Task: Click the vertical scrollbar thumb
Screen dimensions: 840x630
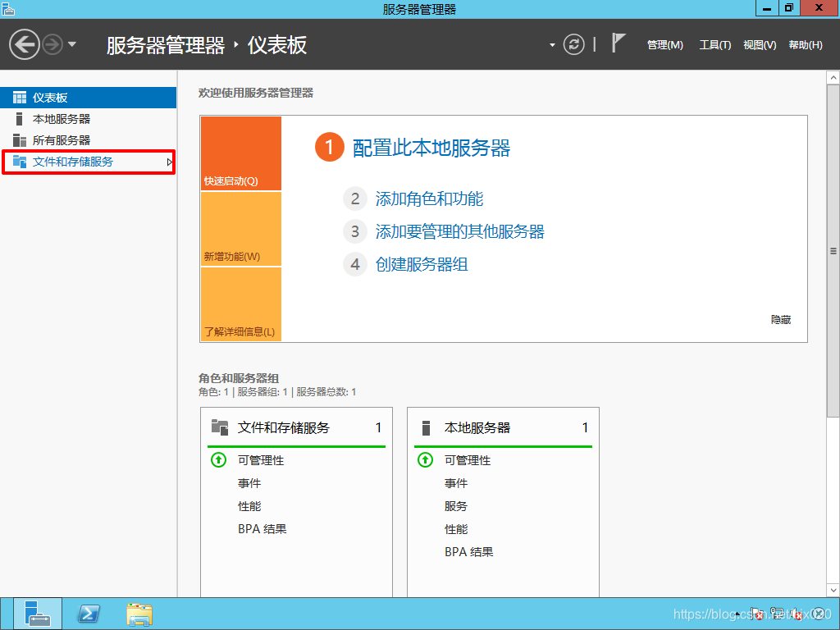Action: 833,251
